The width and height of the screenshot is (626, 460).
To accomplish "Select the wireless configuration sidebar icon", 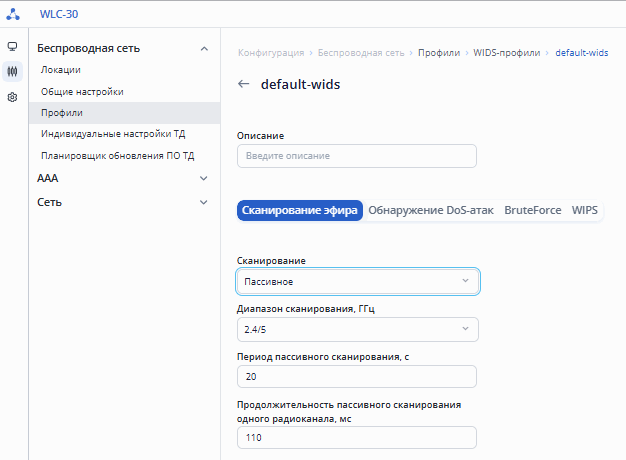I will point(13,72).
